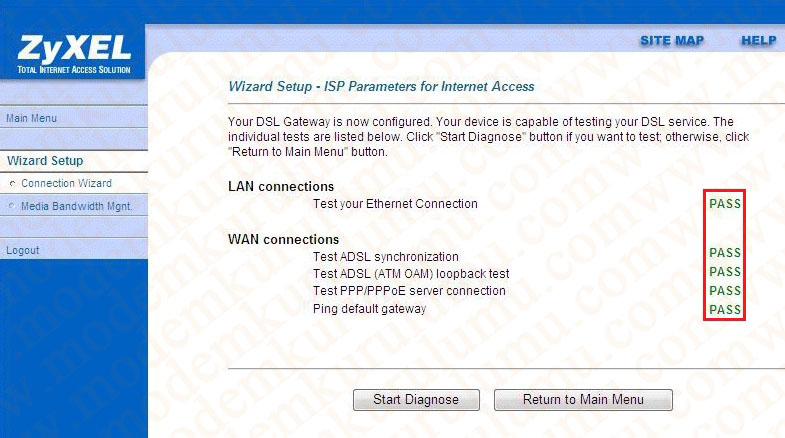
Task: Open the SITE MAP link
Action: [x=672, y=41]
